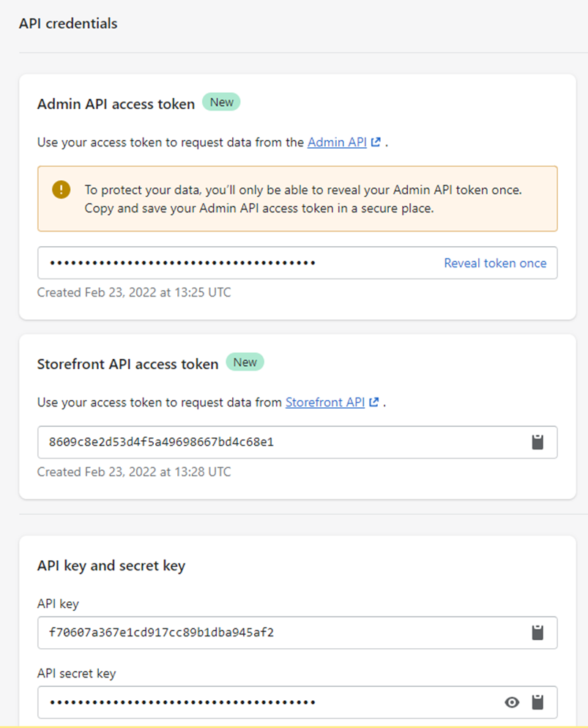Open the Storefront API documentation link
This screenshot has height=728, width=588.
tap(325, 403)
